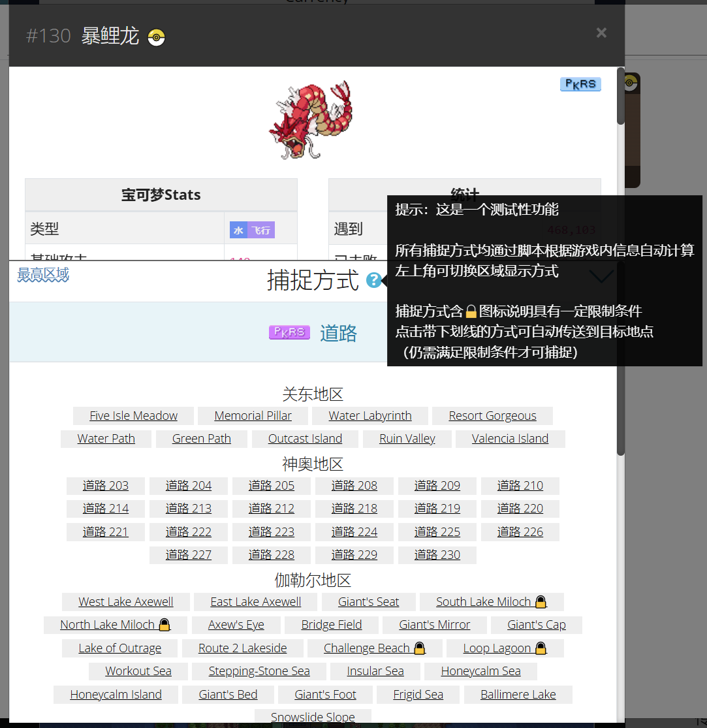The width and height of the screenshot is (707, 728).
Task: Click the purple PKRS badge beside 道路
Action: coord(289,333)
